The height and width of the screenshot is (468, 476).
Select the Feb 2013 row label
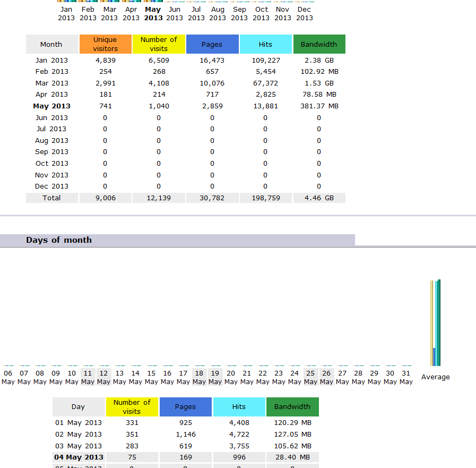pos(51,71)
